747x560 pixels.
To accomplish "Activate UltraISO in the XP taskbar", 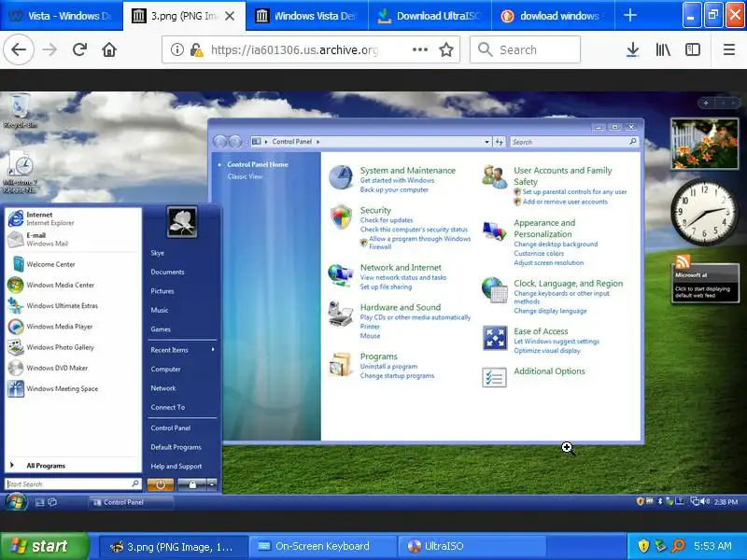I will (x=472, y=546).
